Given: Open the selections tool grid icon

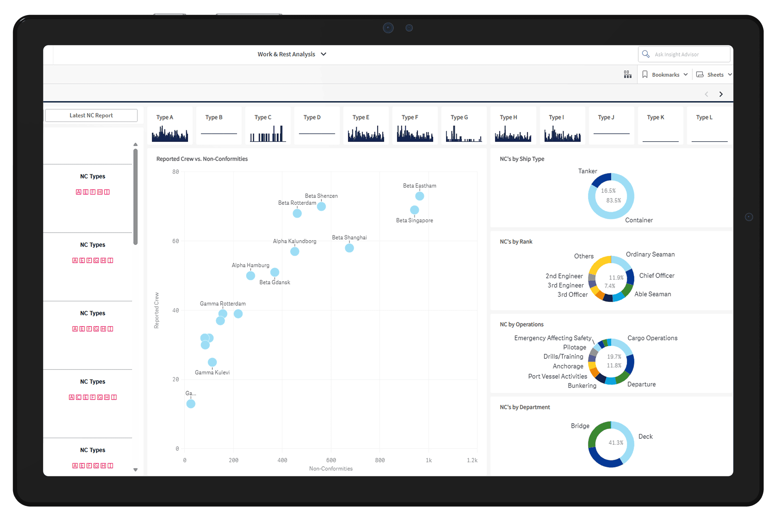Looking at the screenshot, I should click(627, 74).
